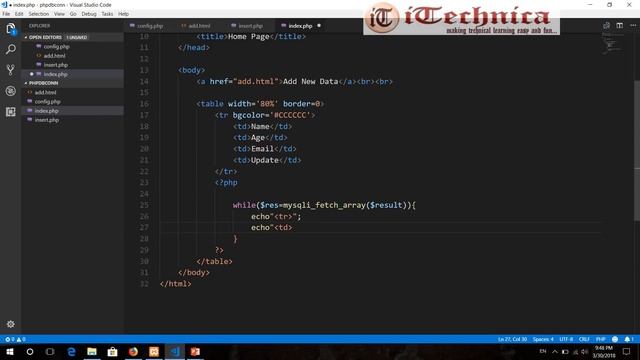Open the Source Control view
Screen dimensions: 640x360
(x=11, y=70)
